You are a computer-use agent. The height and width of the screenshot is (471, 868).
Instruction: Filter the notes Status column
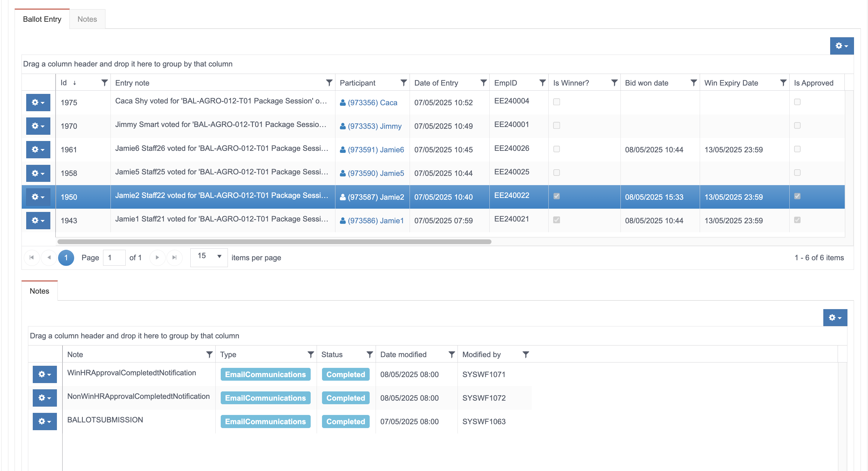[369, 354]
